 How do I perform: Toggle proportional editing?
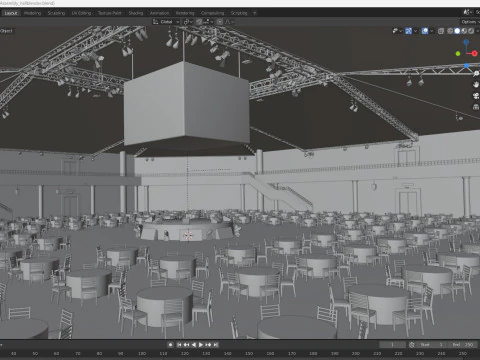click(220, 22)
